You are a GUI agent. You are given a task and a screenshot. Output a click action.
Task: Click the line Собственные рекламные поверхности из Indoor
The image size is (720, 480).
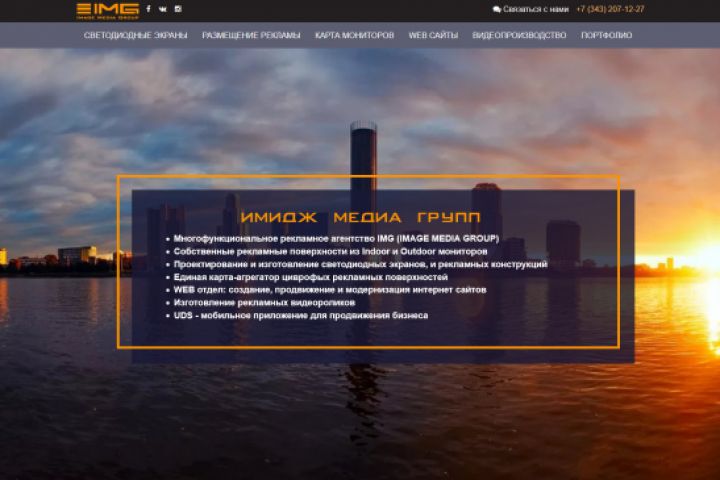click(331, 252)
